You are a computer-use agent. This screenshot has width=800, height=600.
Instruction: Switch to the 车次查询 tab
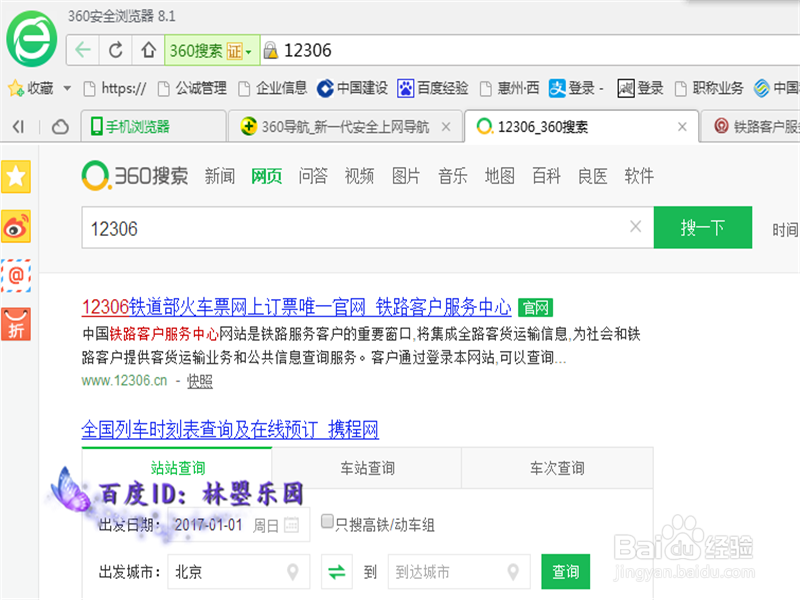pos(556,467)
